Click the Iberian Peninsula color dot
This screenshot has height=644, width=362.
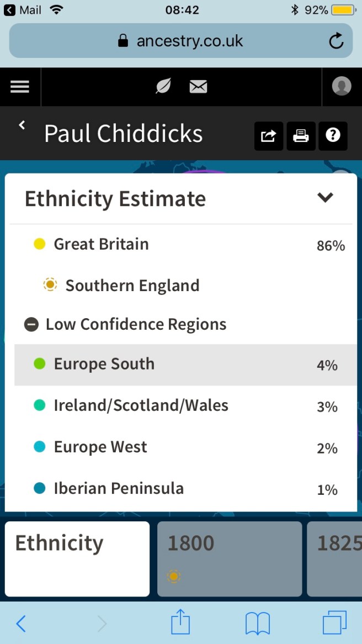coord(39,488)
